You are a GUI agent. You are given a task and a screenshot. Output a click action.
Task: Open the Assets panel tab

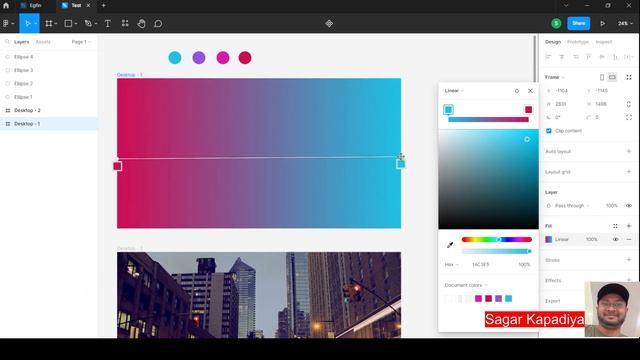coord(43,42)
